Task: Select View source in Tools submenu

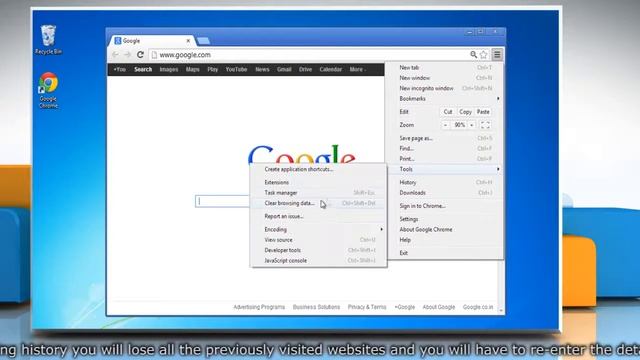Action: (319, 240)
